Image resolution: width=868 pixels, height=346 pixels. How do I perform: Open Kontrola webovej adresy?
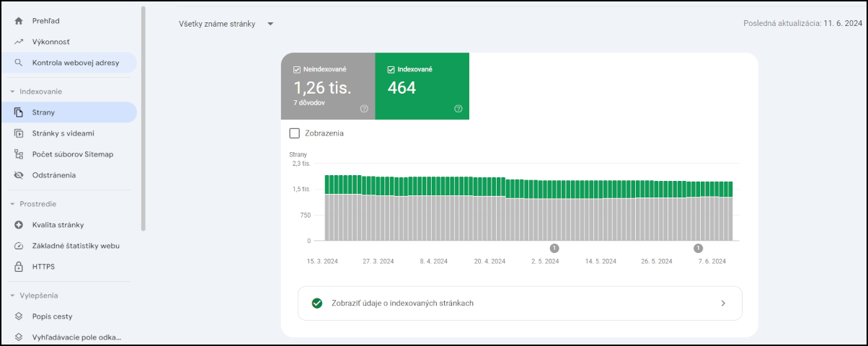point(68,63)
